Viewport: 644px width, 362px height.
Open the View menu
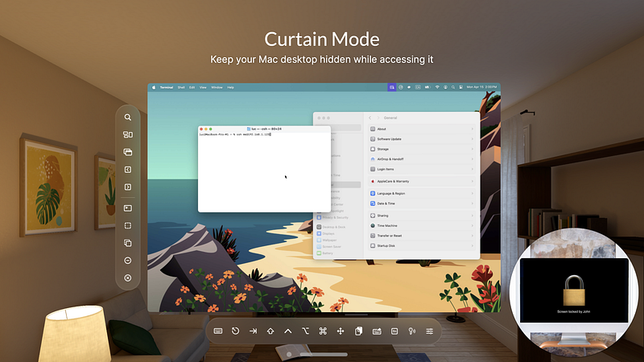point(203,88)
